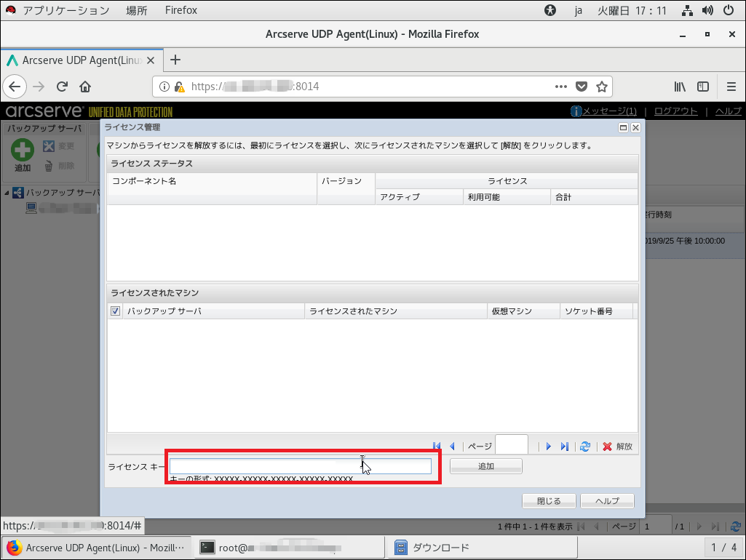Click the page number box in the license dialog
Screen dimensions: 746x560
512,446
